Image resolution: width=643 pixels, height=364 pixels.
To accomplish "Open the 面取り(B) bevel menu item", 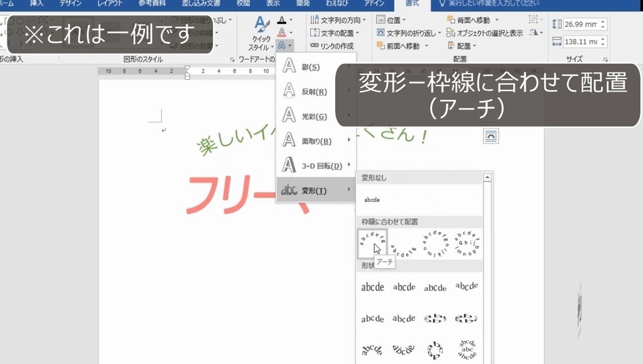I will coord(316,141).
